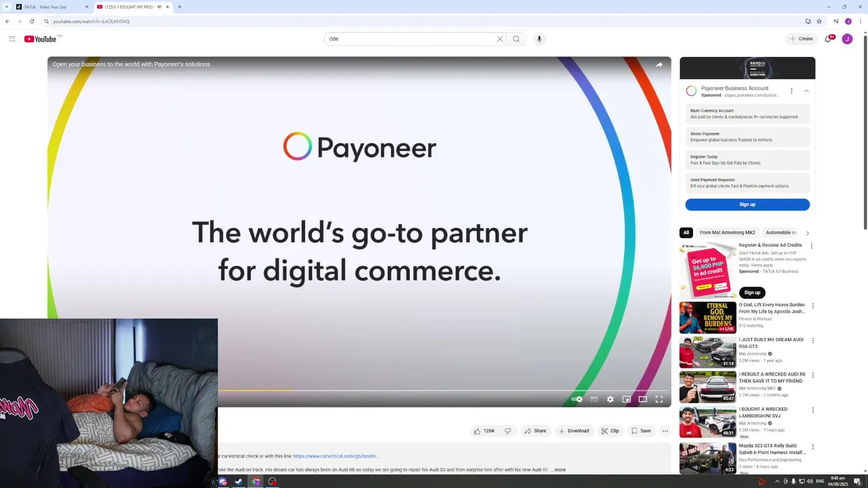Open the About Payoneer ad link
Viewport: 868px width, 488px height.
747,137
